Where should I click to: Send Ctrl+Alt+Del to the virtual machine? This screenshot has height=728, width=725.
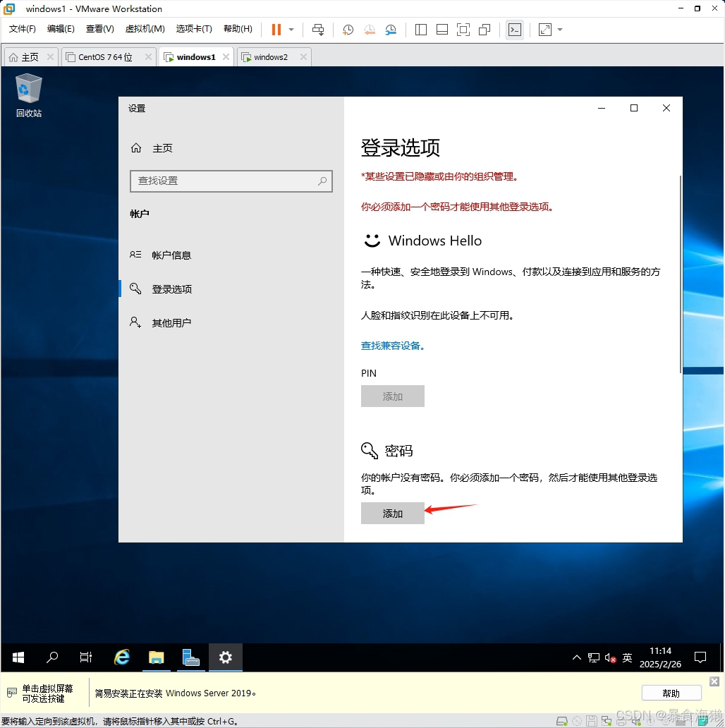[x=318, y=30]
